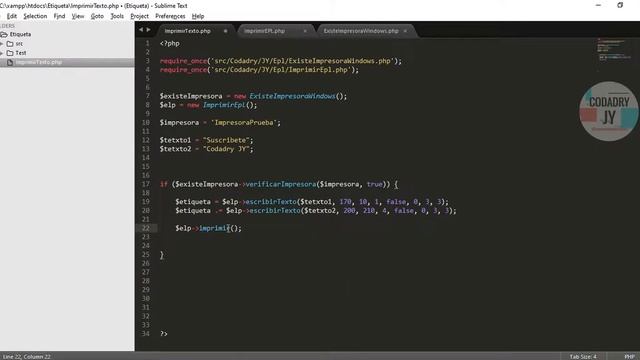Open the Goto menu

coord(97,16)
